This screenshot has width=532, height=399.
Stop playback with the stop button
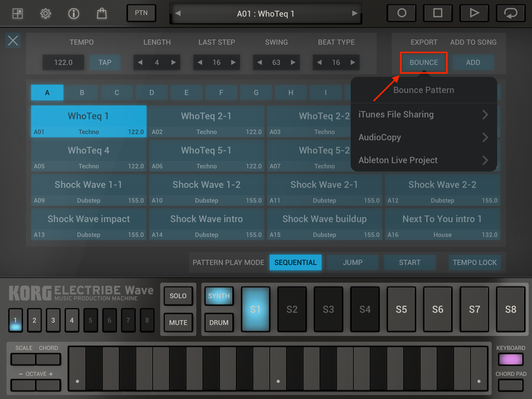[x=438, y=13]
